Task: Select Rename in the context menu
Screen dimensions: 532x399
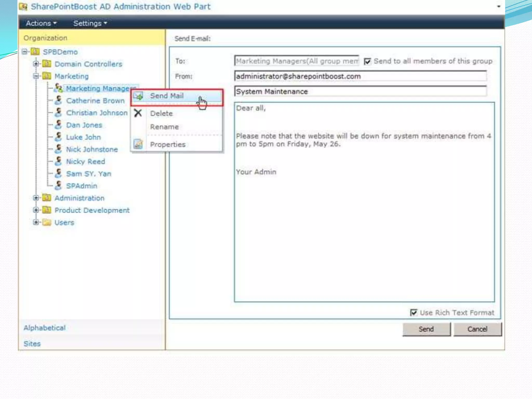Action: tap(164, 127)
